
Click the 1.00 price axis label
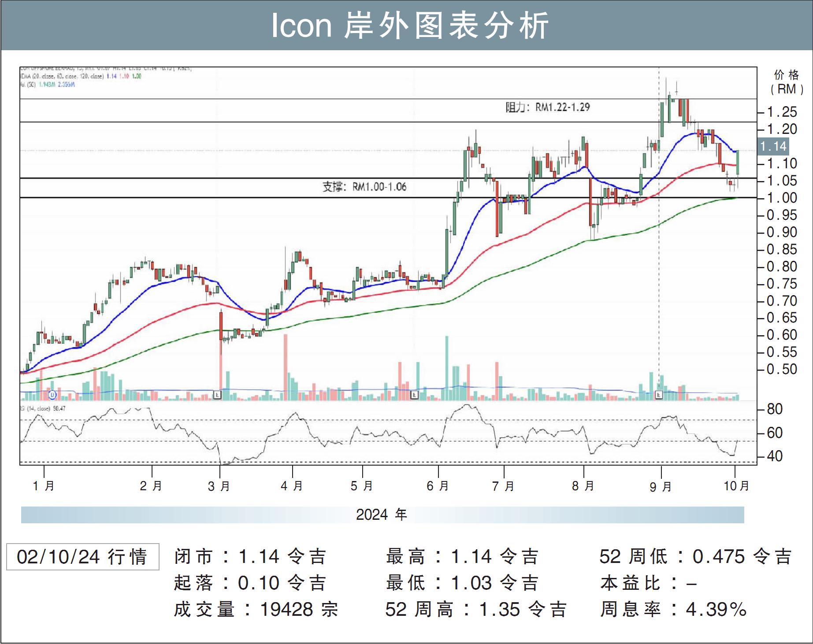[x=782, y=198]
